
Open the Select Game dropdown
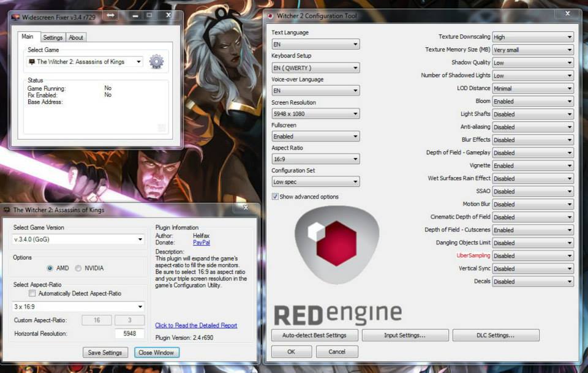[85, 61]
